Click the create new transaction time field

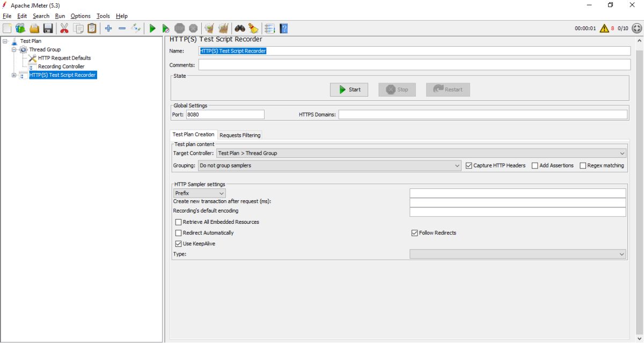[x=518, y=203]
